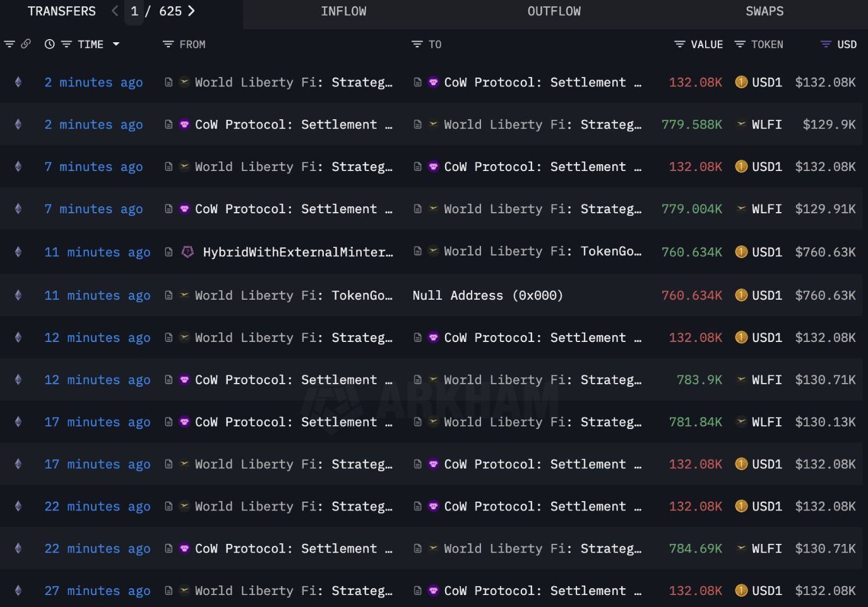This screenshot has width=868, height=607.
Task: Click the HybridWithExternalMinter pink hexagon icon
Action: click(187, 252)
